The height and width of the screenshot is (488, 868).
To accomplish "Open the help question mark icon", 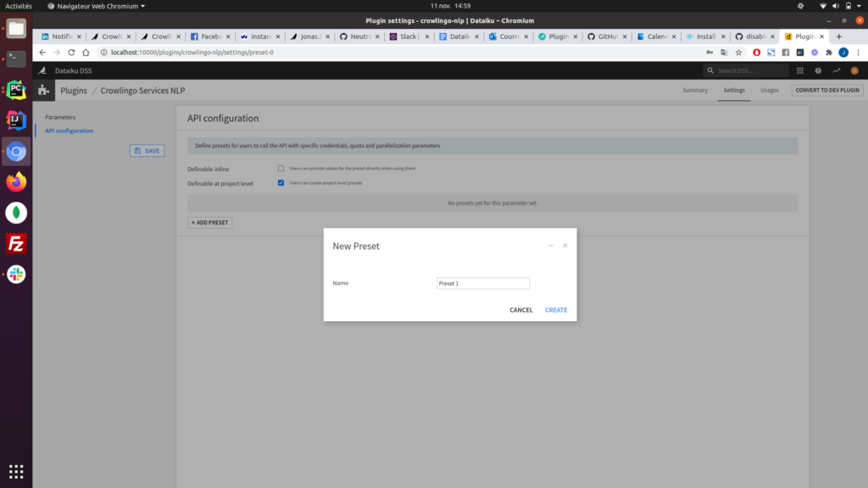I will click(x=818, y=71).
